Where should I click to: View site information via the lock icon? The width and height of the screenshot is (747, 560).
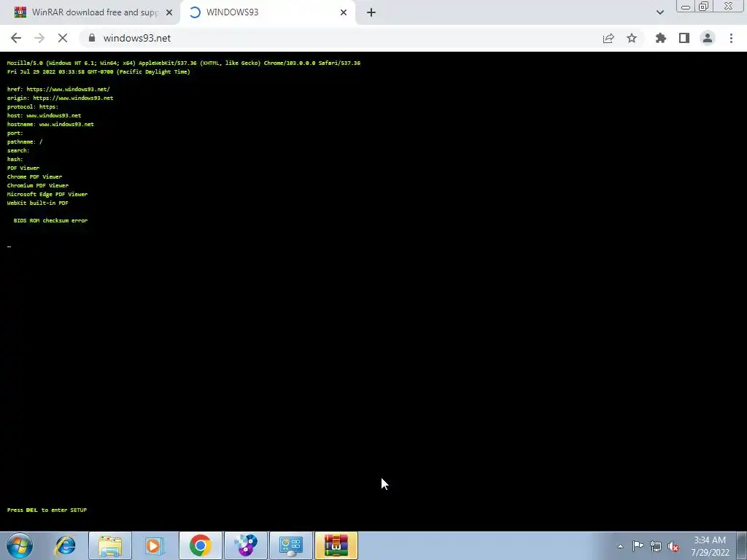pos(92,38)
